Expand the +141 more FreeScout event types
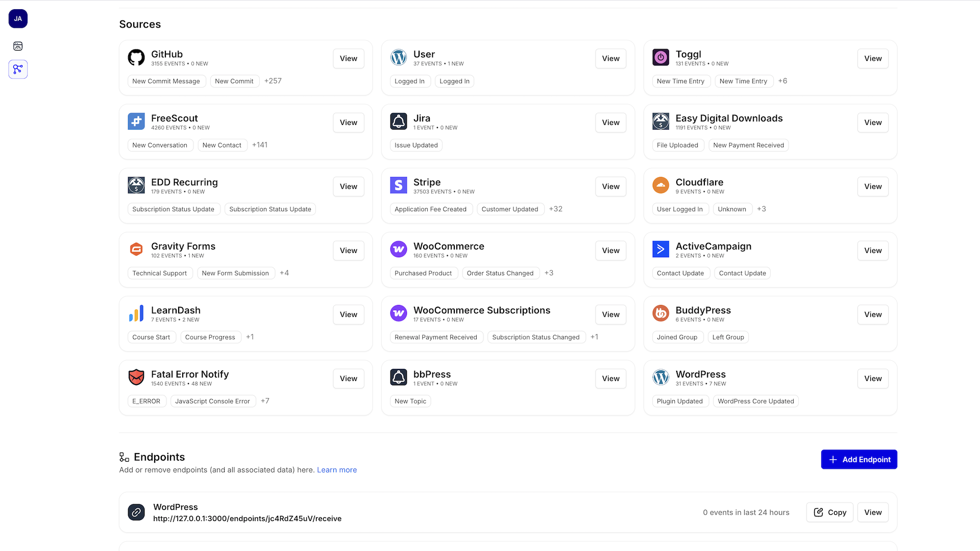The height and width of the screenshot is (551, 980). click(260, 145)
